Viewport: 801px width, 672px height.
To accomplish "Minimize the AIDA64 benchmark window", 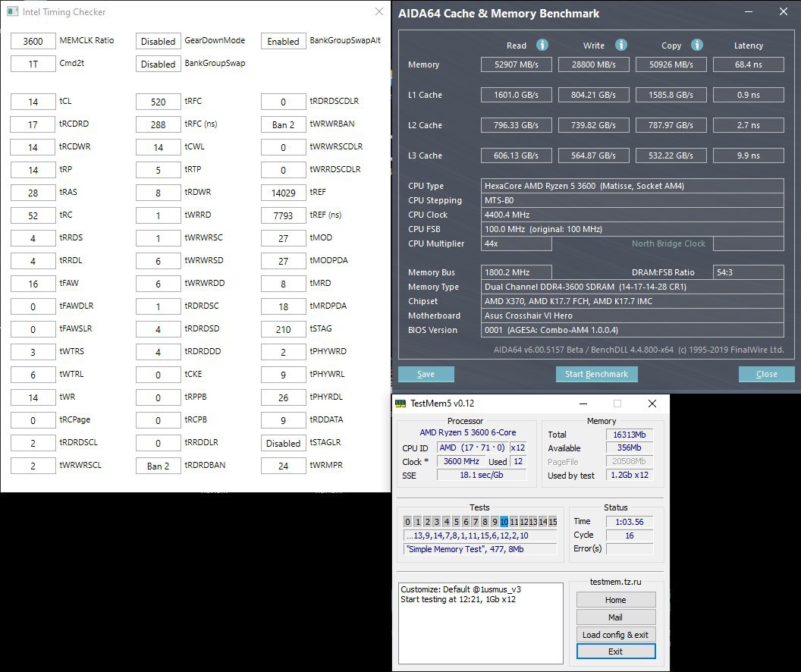I will [x=749, y=11].
